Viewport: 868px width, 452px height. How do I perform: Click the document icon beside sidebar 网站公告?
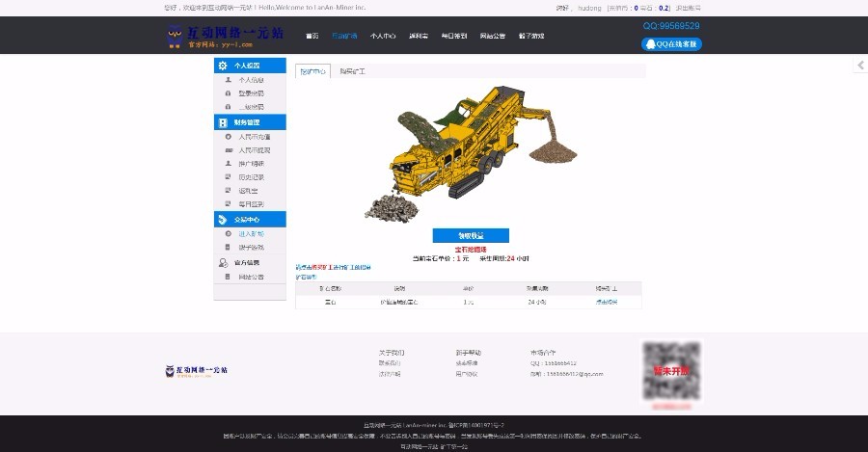point(228,277)
